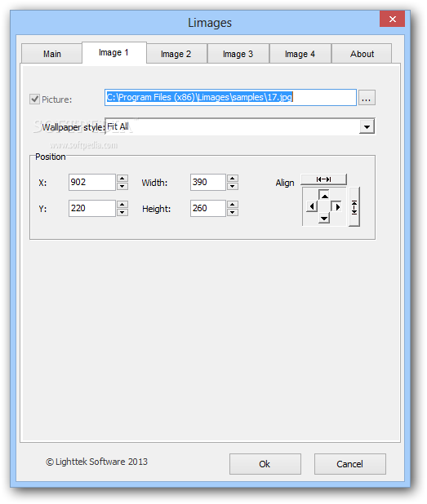Image resolution: width=427 pixels, height=504 pixels.
Task: Click the Cancel button
Action: (x=349, y=464)
